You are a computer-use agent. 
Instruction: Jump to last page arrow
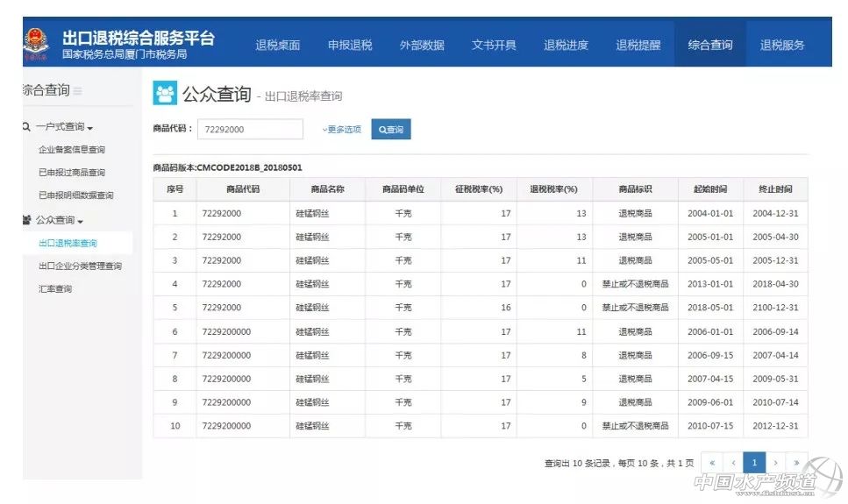[796, 462]
